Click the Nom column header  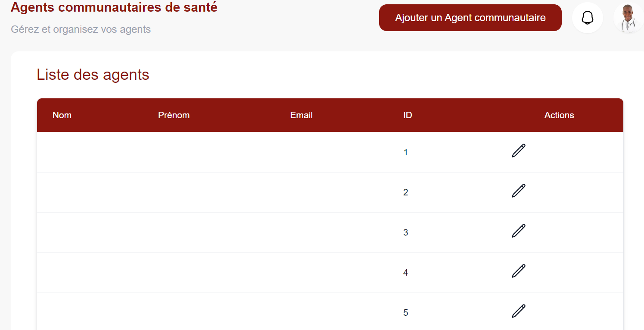[62, 115]
